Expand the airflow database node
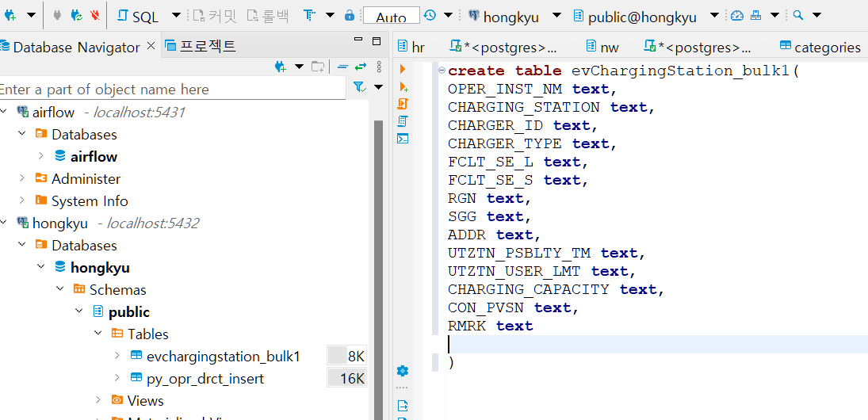Viewport: 868px width, 420px height. [x=41, y=156]
